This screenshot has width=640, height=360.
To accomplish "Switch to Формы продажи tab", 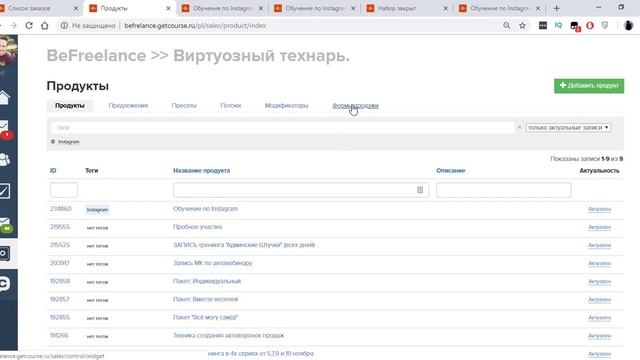I will pos(355,105).
